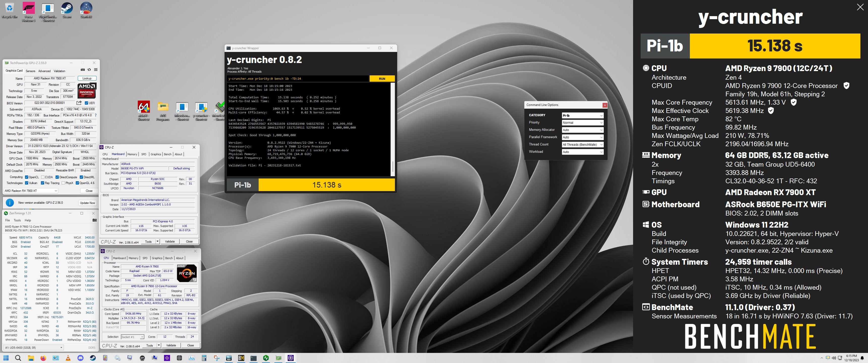Screen dimensions: 868x363
Task: Click the AMD Radeon logo in GPU-Z
Action: tap(87, 90)
